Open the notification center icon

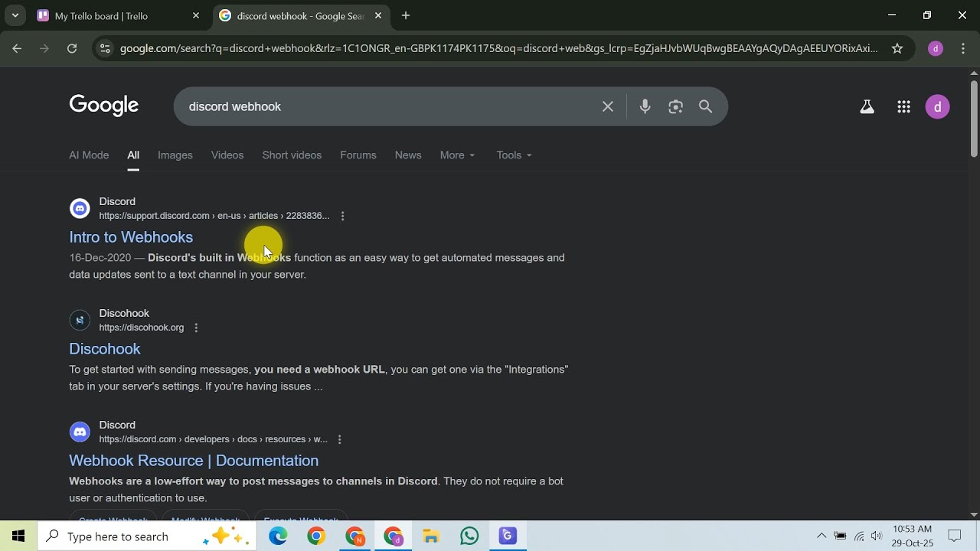coord(955,536)
